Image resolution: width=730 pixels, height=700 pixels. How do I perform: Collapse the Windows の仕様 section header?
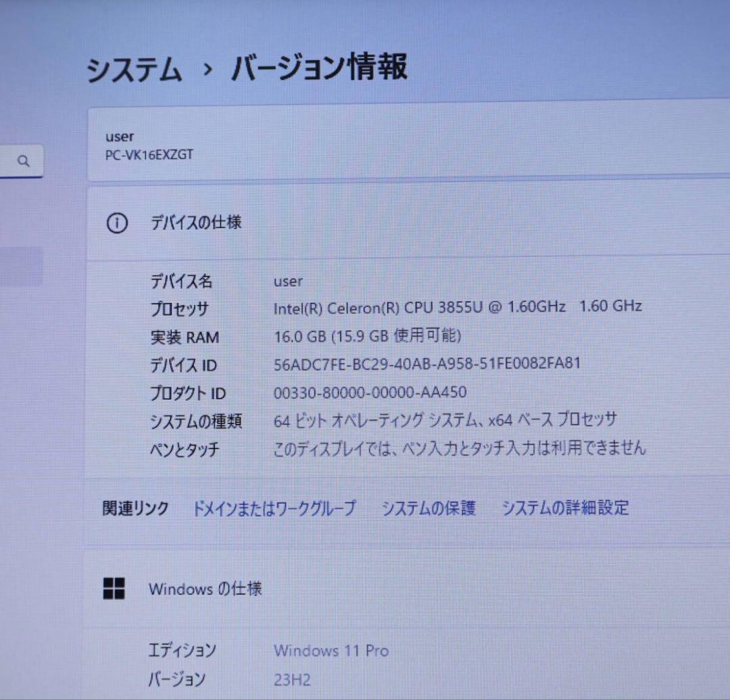tap(407, 589)
